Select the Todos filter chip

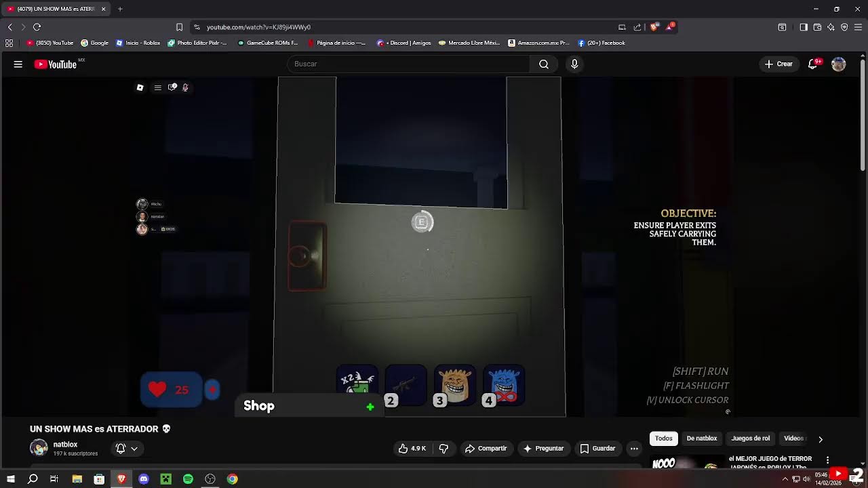pyautogui.click(x=664, y=439)
